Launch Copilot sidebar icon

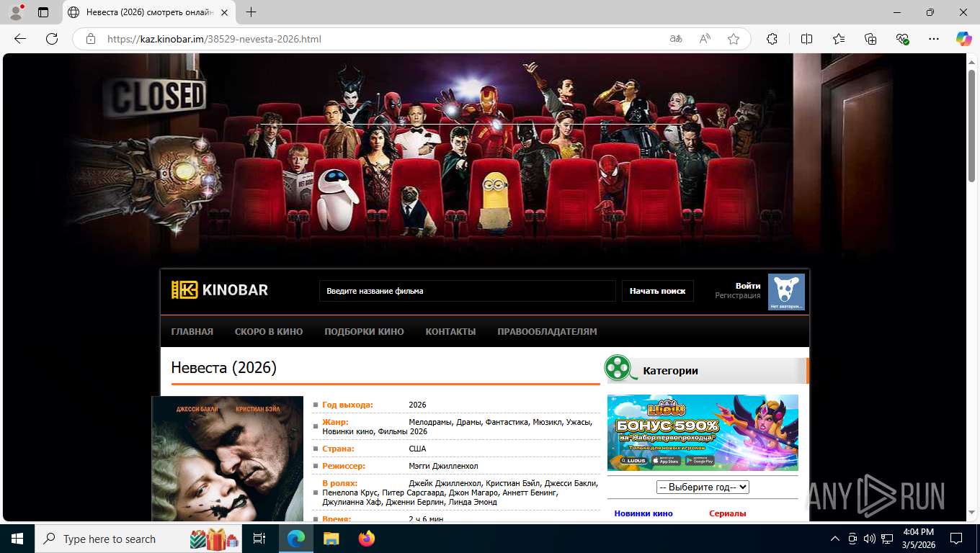point(963,39)
